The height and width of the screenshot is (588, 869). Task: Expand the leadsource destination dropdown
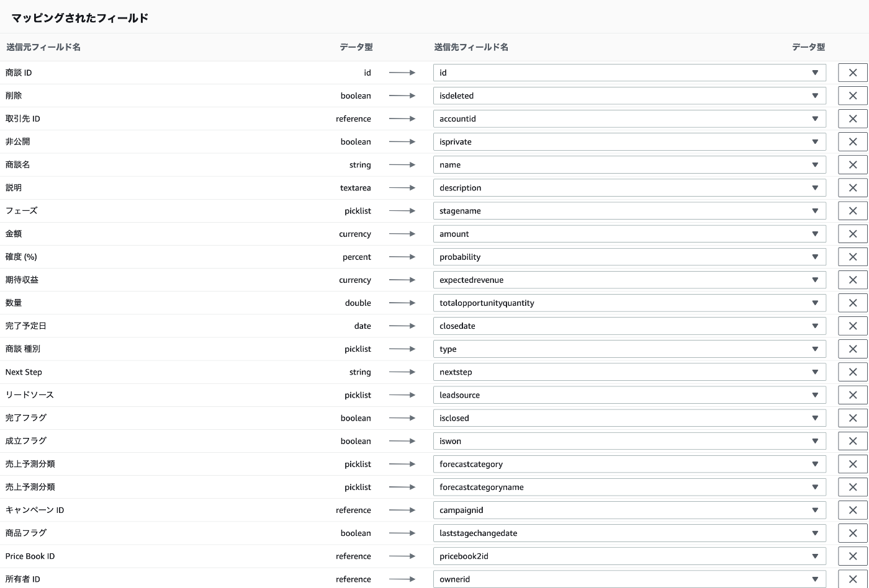click(x=629, y=394)
